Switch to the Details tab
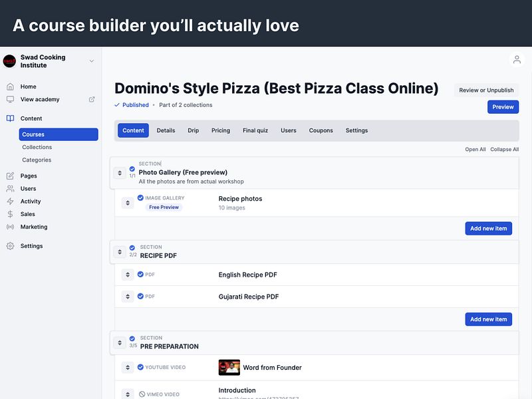 166,130
